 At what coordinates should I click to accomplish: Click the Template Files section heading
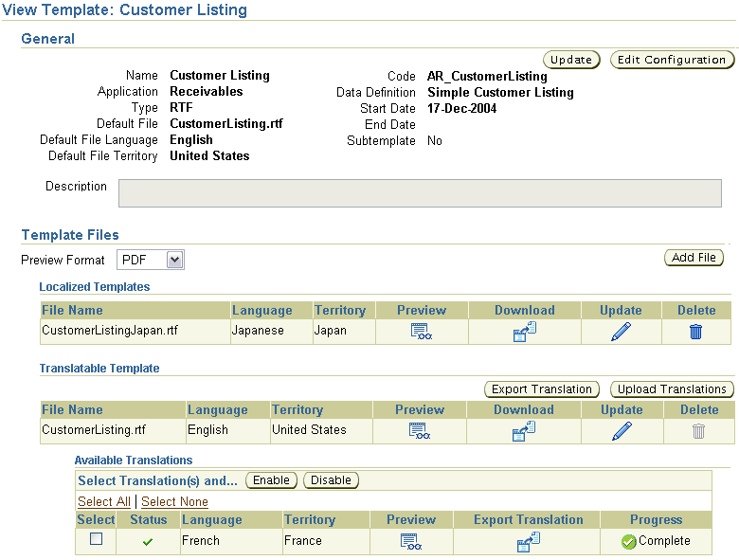pyautogui.click(x=70, y=235)
